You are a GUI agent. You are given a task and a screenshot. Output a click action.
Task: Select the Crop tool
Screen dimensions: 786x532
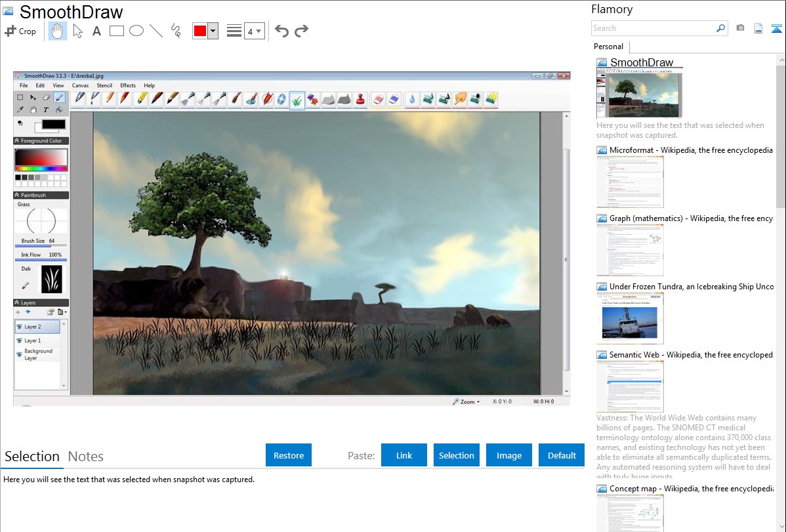point(20,31)
